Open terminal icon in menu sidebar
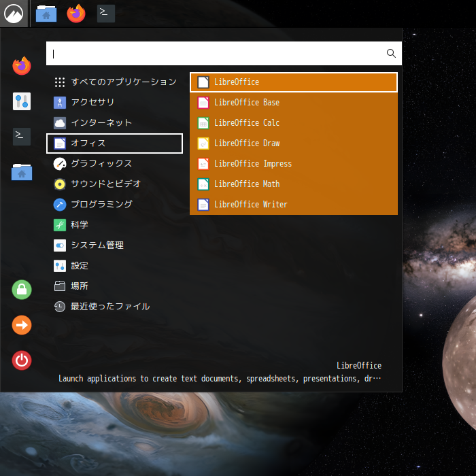The width and height of the screenshot is (476, 476). click(x=22, y=137)
